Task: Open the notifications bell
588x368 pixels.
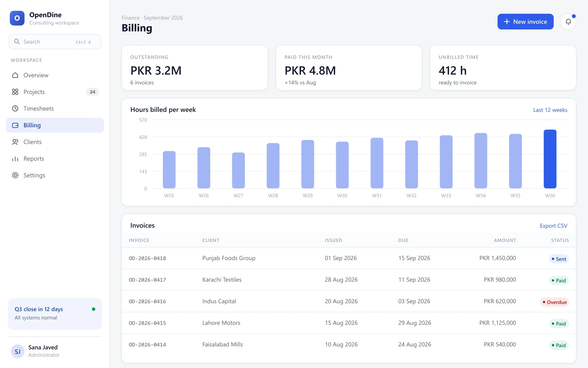Action: point(568,22)
